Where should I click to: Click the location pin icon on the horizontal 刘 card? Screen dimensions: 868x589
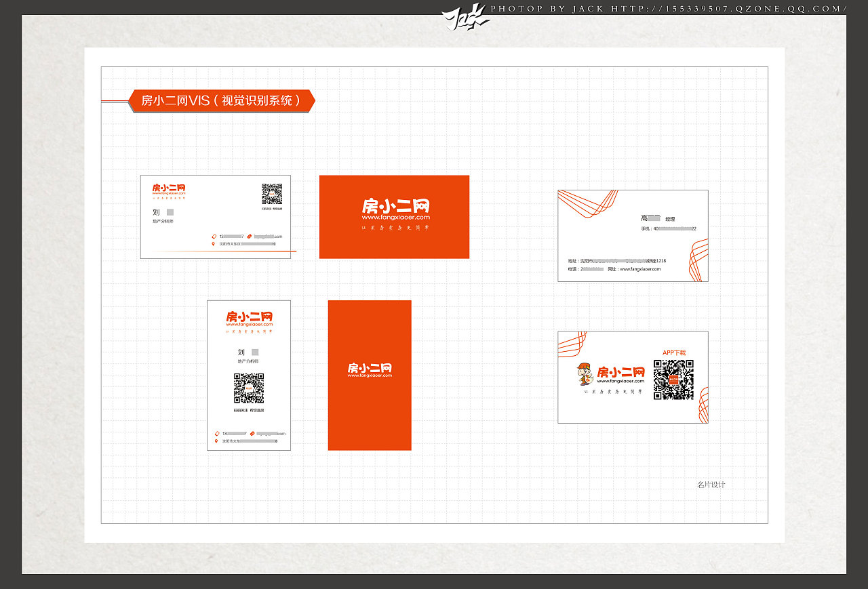click(214, 243)
